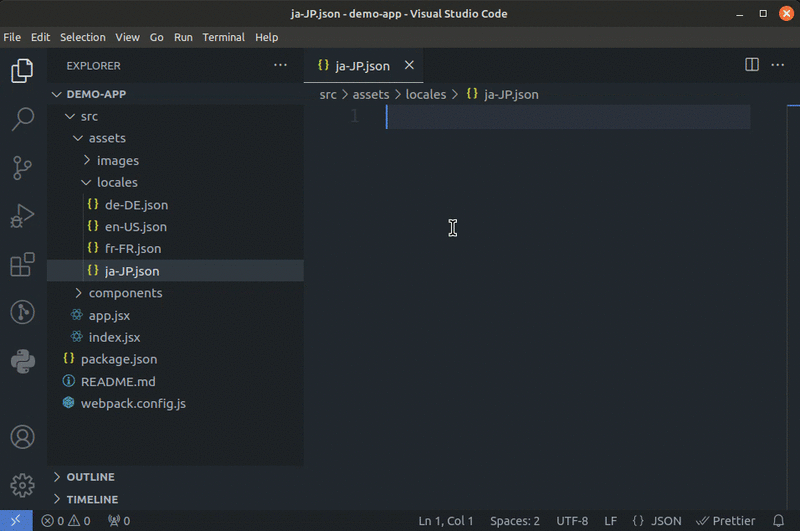Open Explorer views and more actions menu
The image size is (800, 531).
point(280,65)
